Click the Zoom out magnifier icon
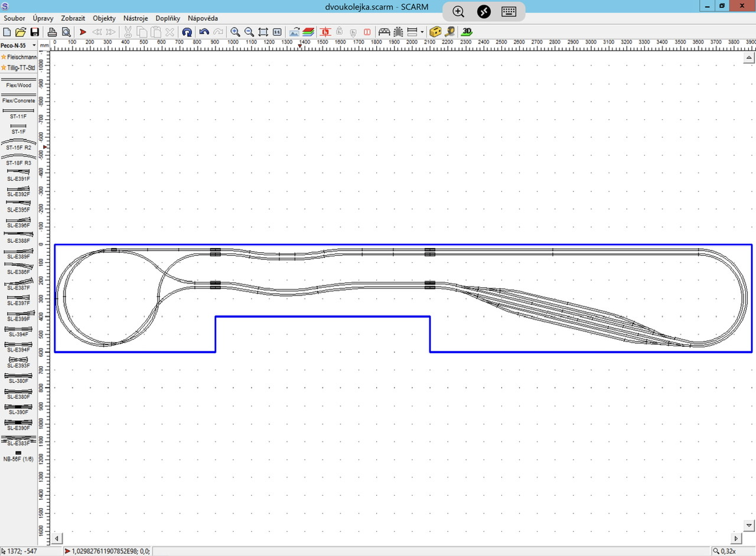 coord(249,32)
